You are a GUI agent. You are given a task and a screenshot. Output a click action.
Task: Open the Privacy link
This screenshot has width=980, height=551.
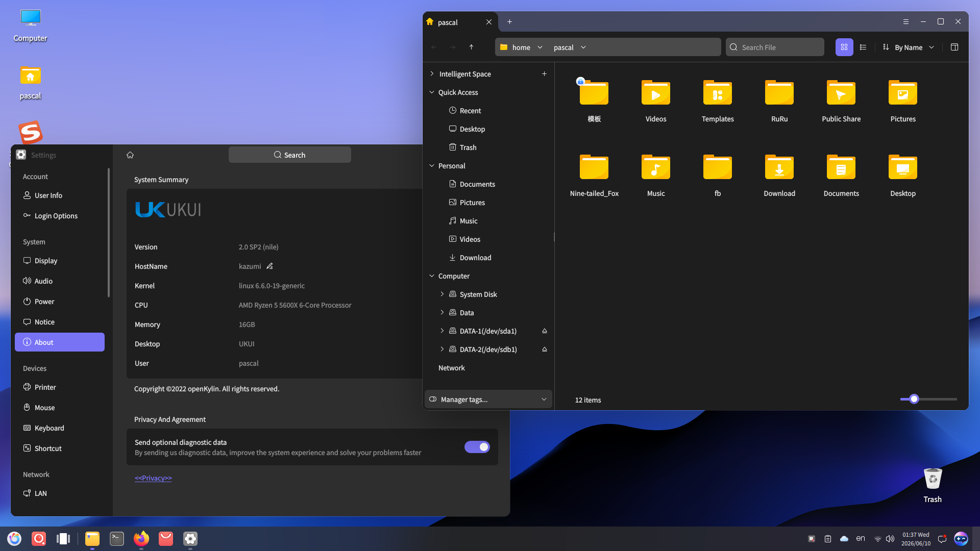(x=153, y=478)
